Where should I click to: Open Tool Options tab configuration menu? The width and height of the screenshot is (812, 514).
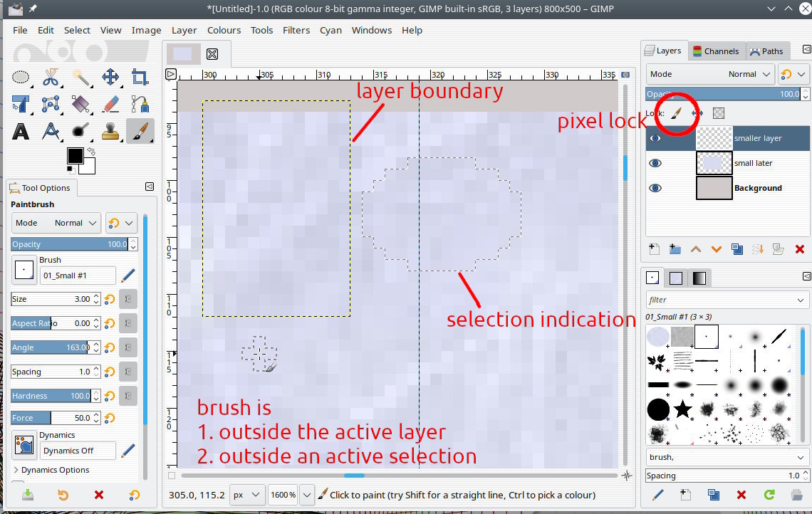[150, 187]
